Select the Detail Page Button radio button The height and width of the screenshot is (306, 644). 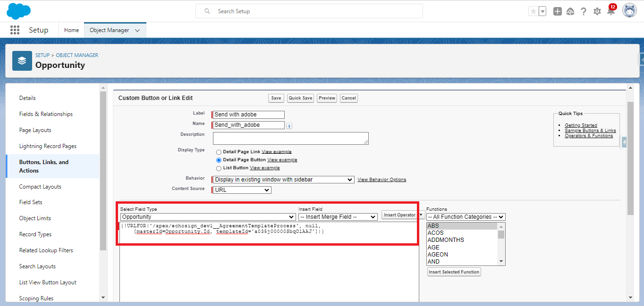219,160
